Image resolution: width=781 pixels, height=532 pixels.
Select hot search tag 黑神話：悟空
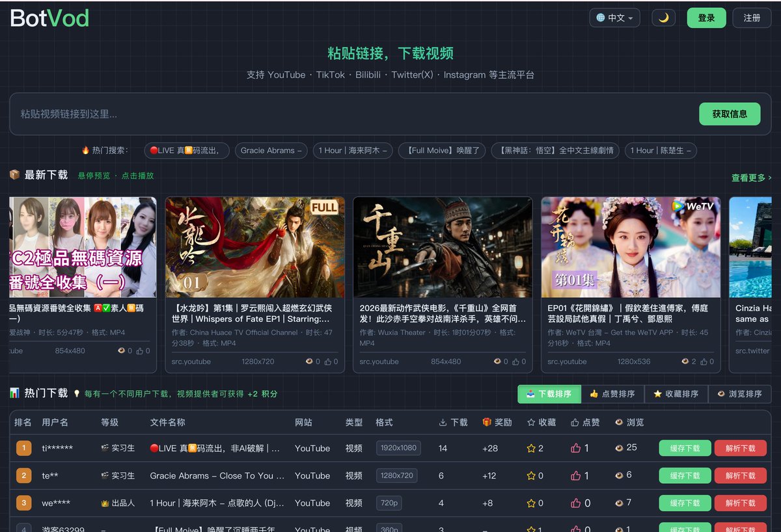point(555,150)
